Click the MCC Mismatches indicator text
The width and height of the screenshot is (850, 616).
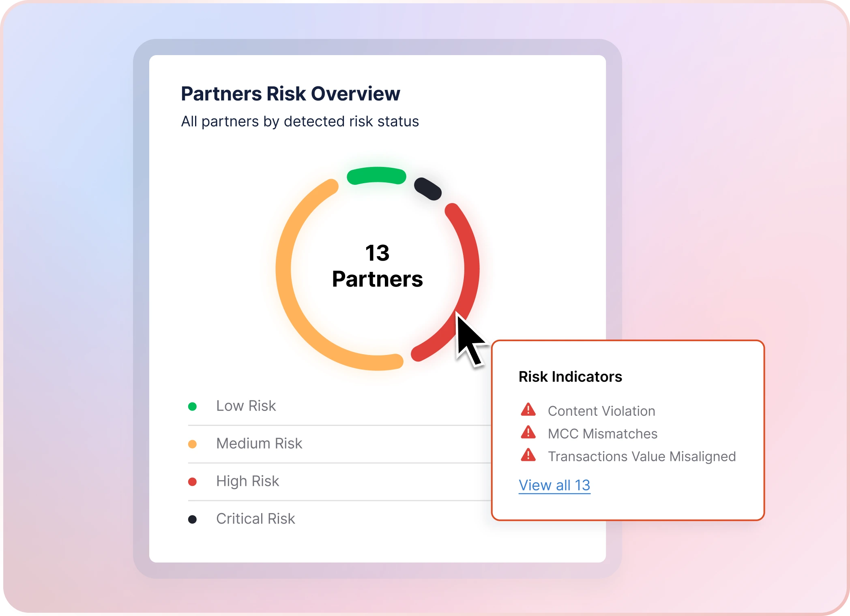point(602,434)
